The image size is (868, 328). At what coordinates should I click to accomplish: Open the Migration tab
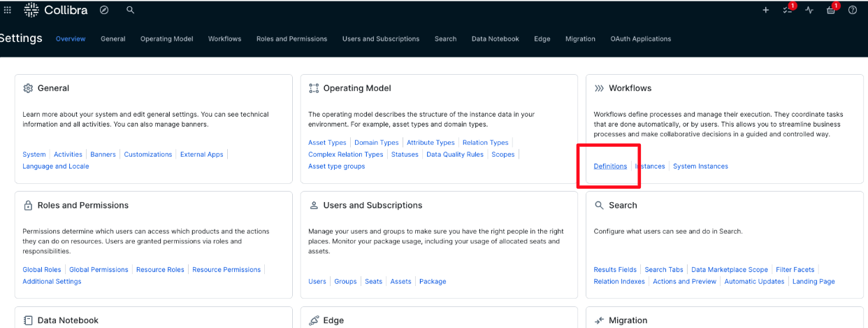click(x=580, y=39)
